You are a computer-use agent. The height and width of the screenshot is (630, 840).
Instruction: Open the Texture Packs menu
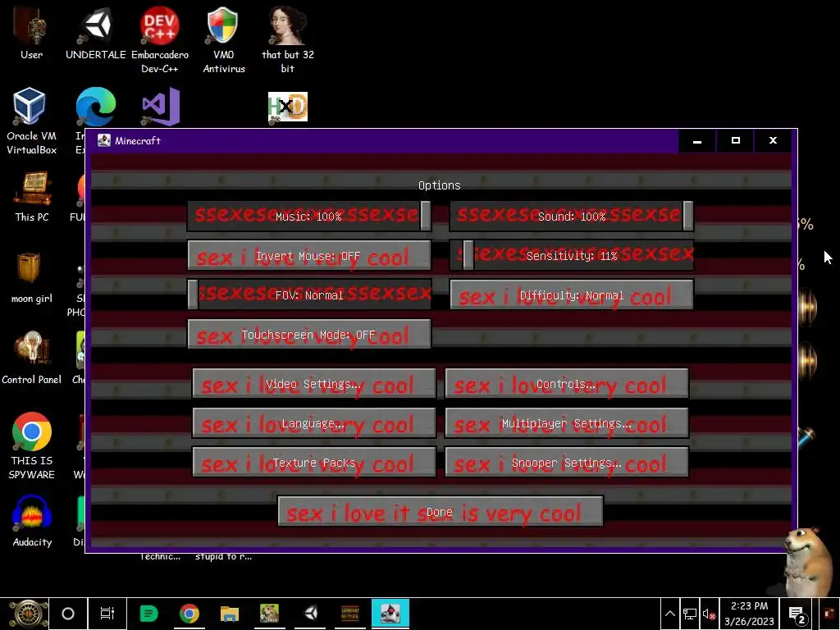point(314,463)
